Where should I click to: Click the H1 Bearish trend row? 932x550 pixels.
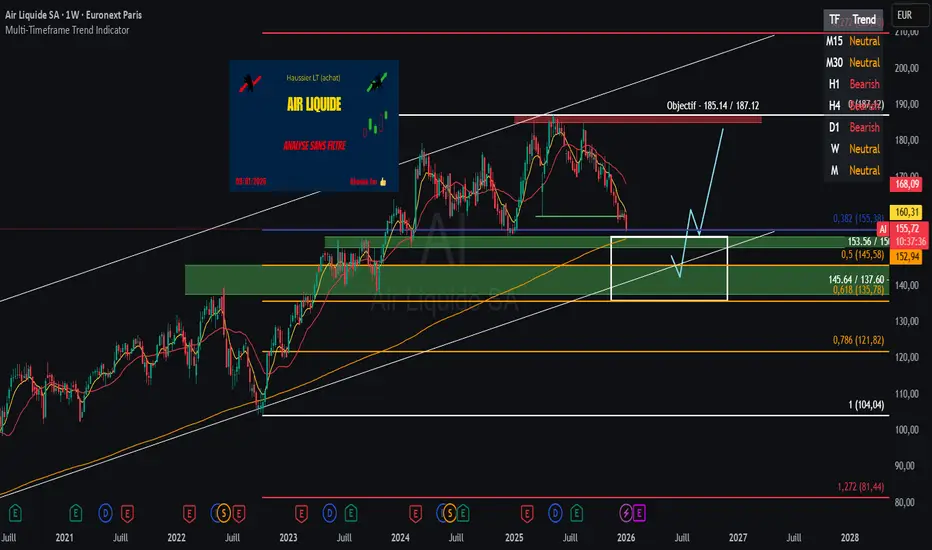coord(853,84)
